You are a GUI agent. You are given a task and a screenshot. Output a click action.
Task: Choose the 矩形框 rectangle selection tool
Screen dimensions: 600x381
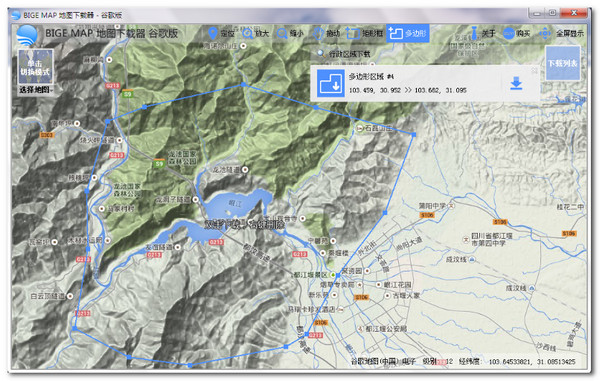pyautogui.click(x=364, y=33)
